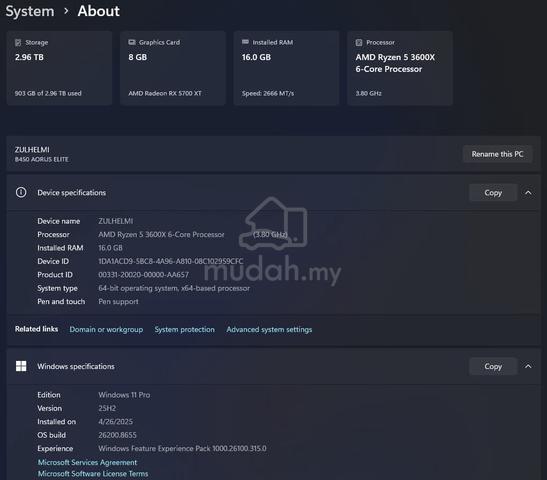Open Domain or workgroup link
Screen dimensions: 547x480
[x=106, y=329]
